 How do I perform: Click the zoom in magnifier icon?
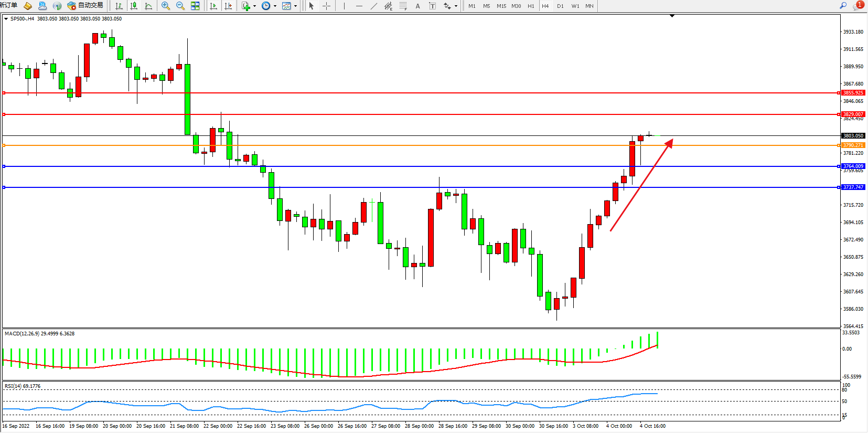pyautogui.click(x=166, y=6)
